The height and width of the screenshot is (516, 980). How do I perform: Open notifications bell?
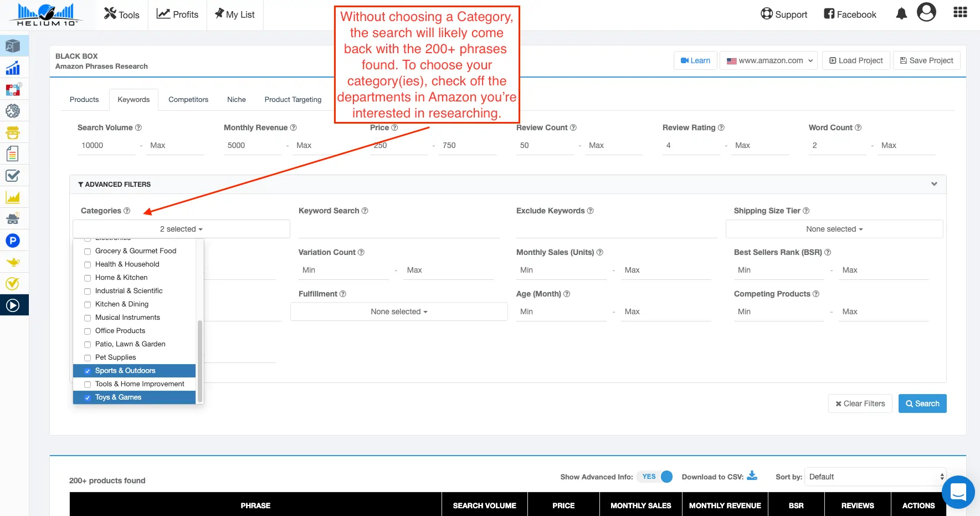coord(901,14)
